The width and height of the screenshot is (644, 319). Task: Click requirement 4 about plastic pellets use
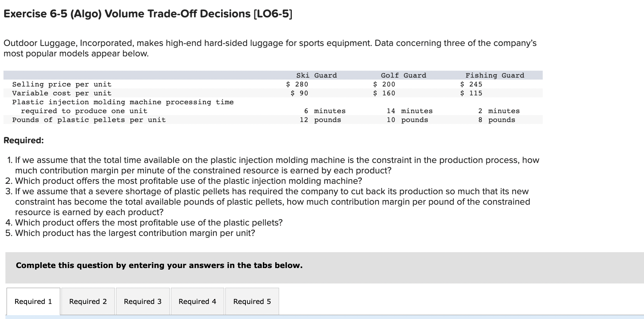pos(144,222)
